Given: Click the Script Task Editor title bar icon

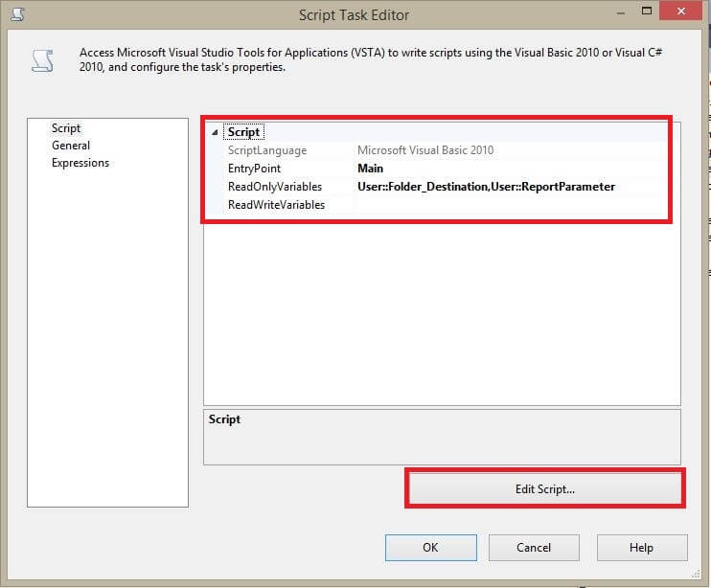Looking at the screenshot, I should [17, 14].
